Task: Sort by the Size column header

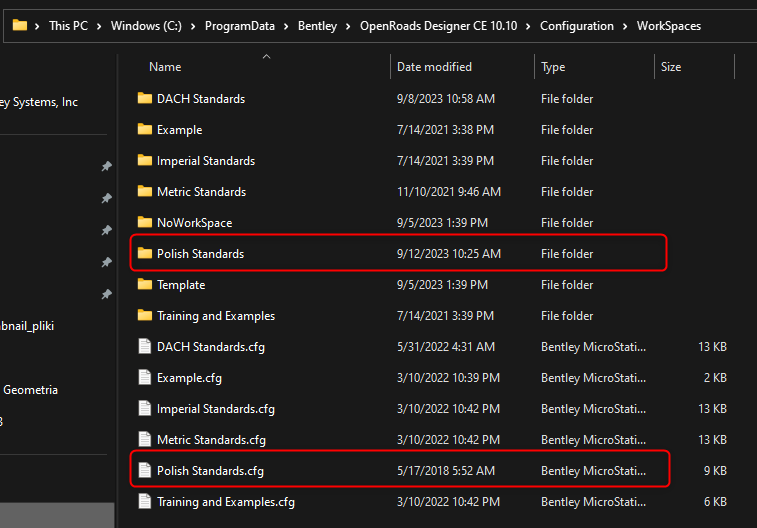Action: (x=671, y=67)
